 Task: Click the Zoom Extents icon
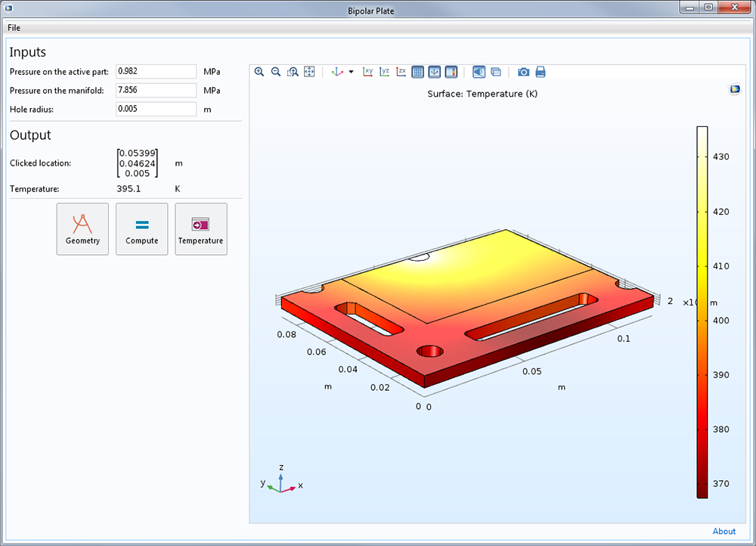point(309,72)
